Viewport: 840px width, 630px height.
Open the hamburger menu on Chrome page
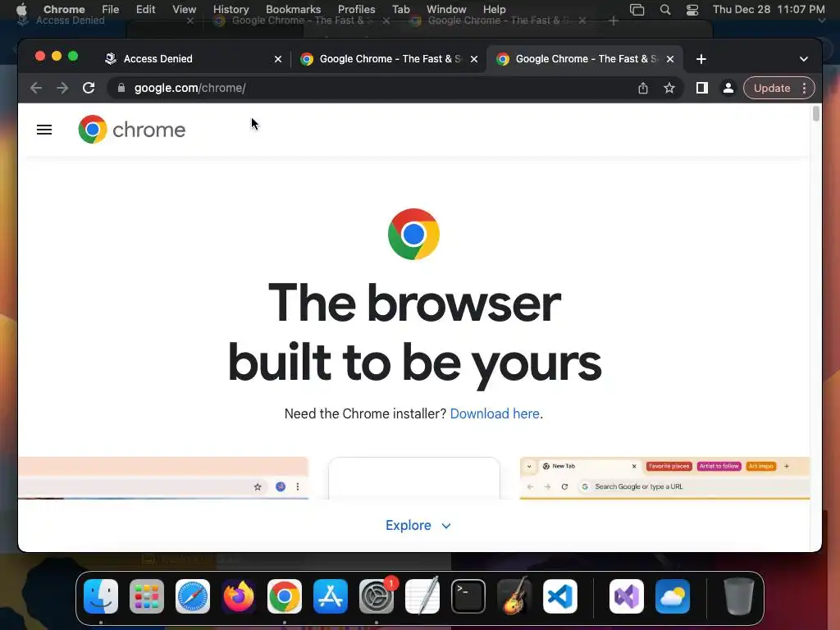coord(44,130)
